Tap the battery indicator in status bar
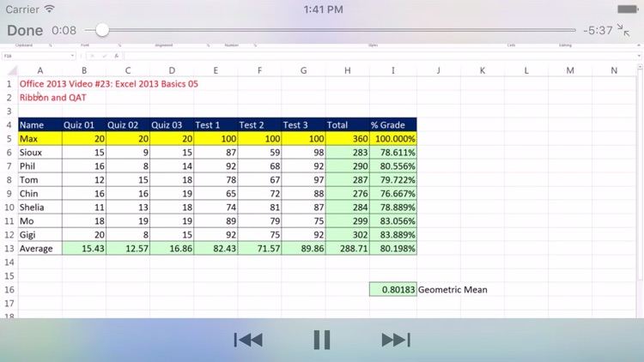The height and width of the screenshot is (362, 644). click(628, 9)
